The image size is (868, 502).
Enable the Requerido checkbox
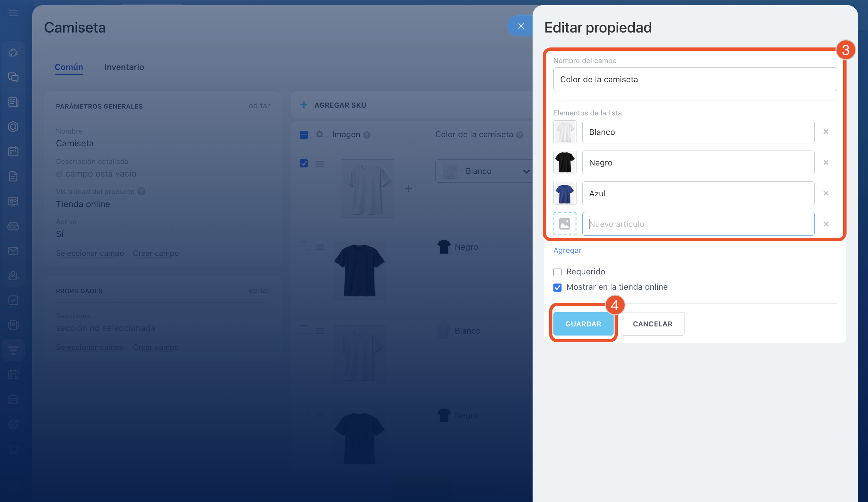click(557, 272)
